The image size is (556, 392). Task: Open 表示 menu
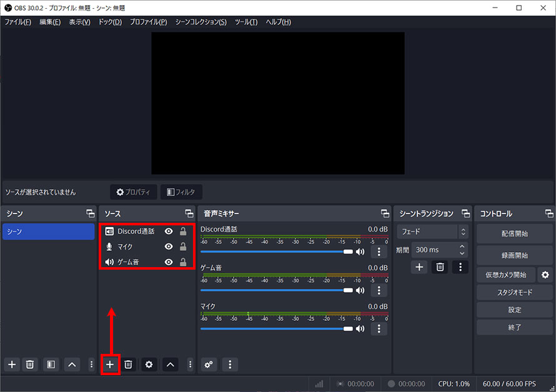[x=79, y=22]
